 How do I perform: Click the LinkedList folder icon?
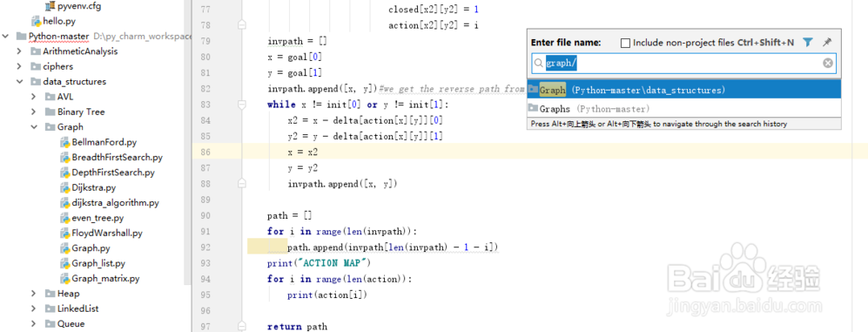coord(50,308)
